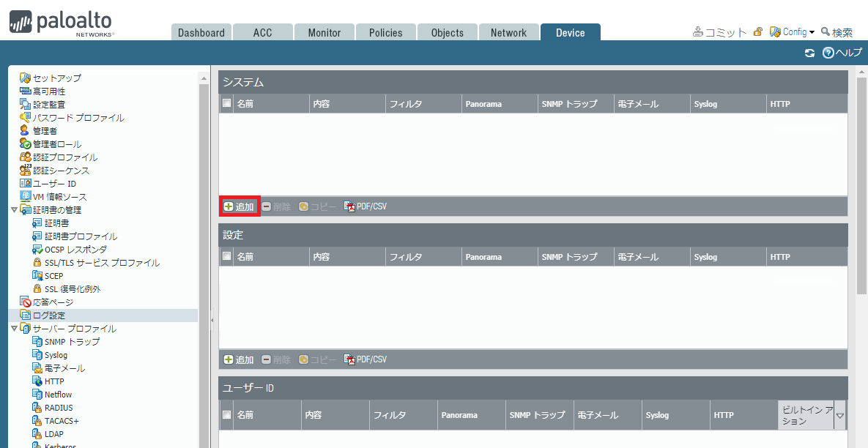Collapse the サーバー プロファイル tree node
Image resolution: width=868 pixels, height=448 pixels.
[x=15, y=329]
